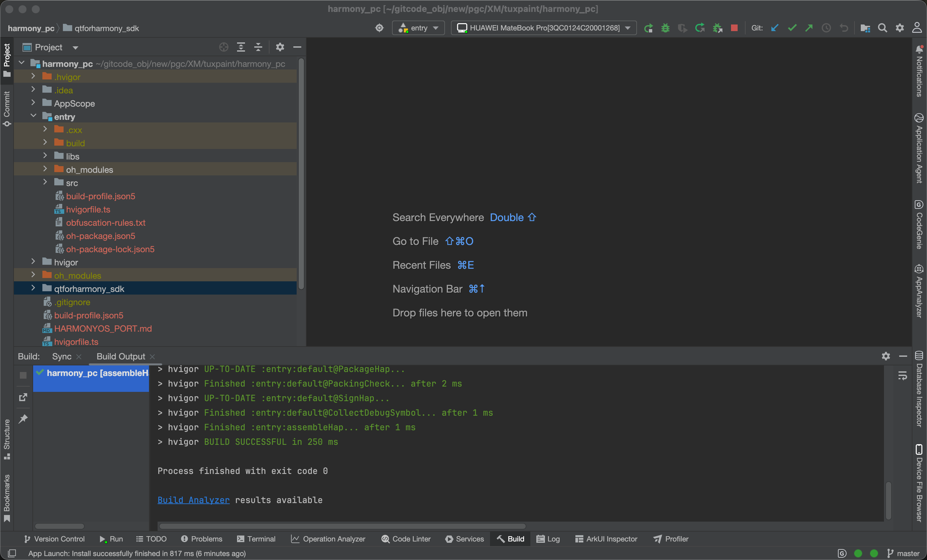Open the HUAWEI MateBook Pro device dropdown
Image resolution: width=927 pixels, height=560 pixels.
click(x=544, y=28)
